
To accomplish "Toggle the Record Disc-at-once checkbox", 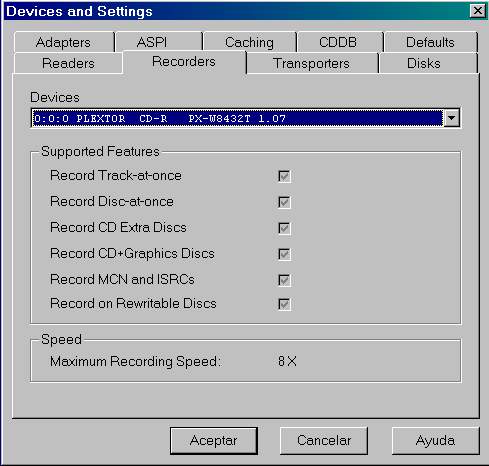I will click(x=284, y=202).
